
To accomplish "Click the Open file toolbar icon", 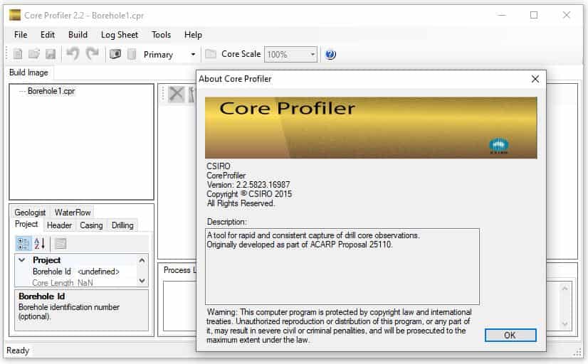I will (34, 54).
